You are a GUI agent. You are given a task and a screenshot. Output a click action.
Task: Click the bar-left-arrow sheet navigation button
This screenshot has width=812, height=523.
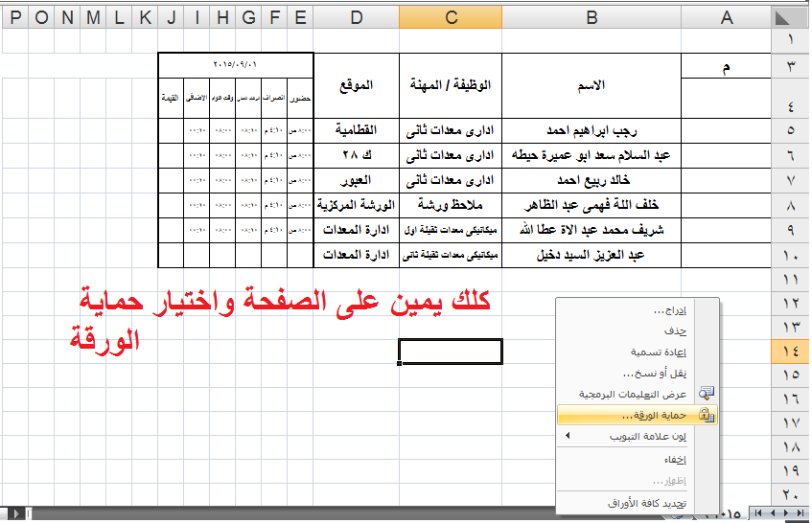[758, 512]
